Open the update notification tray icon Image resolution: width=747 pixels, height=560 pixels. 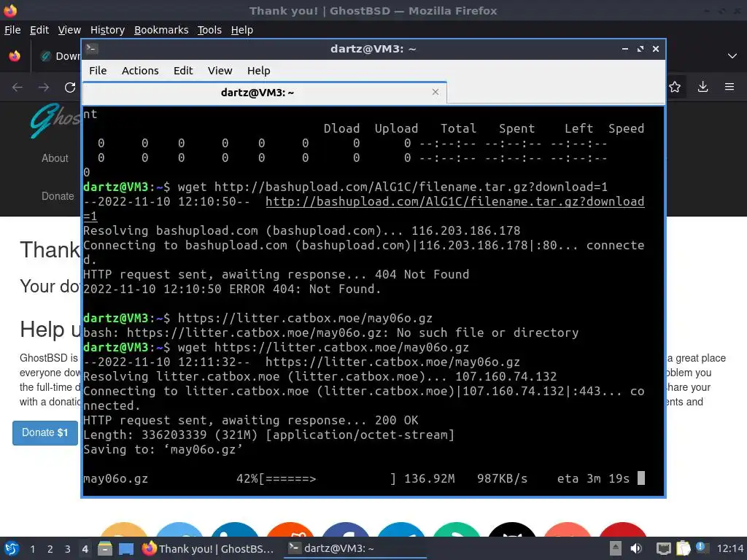(x=702, y=548)
